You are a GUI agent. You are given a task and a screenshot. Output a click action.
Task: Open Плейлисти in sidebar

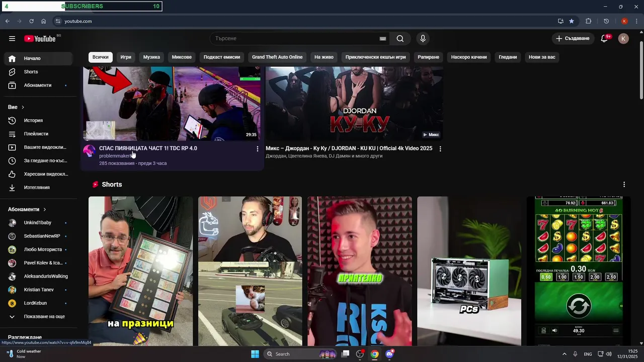(x=38, y=134)
